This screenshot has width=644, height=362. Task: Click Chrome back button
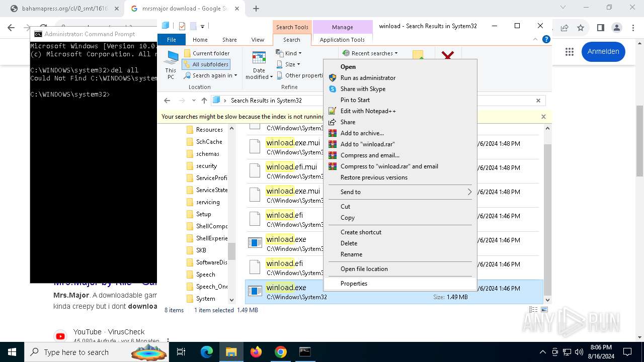(x=11, y=28)
